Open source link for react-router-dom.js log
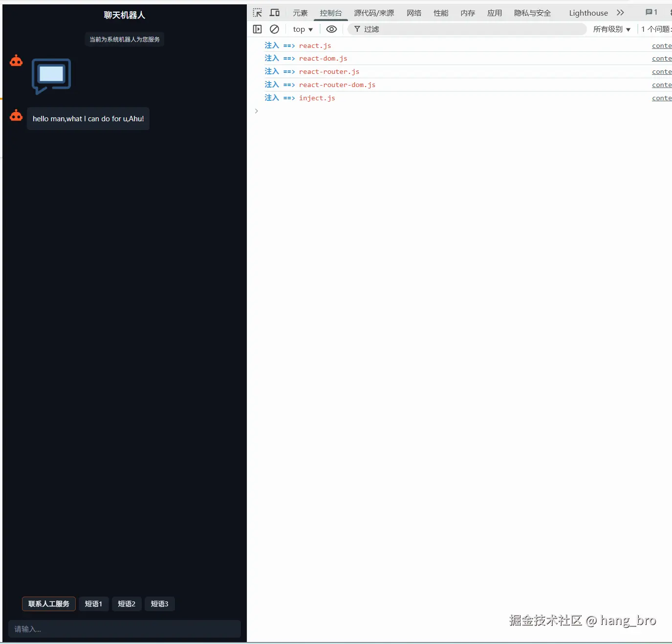This screenshot has height=644, width=672. tap(662, 85)
